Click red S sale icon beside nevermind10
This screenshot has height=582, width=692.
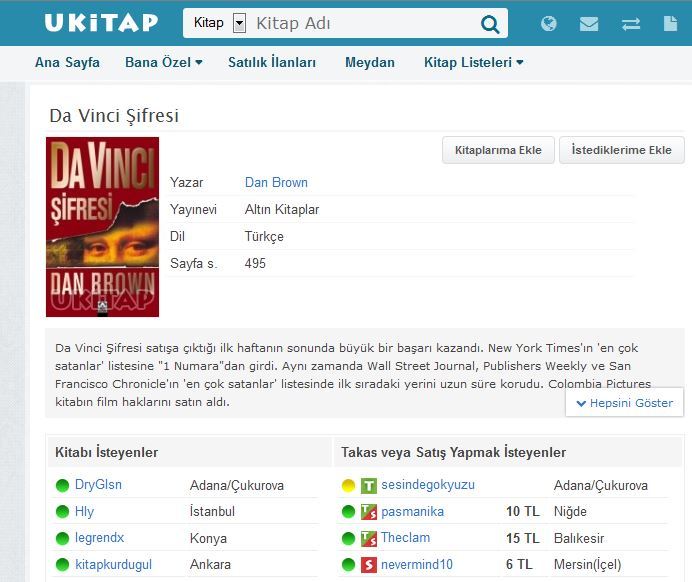(369, 565)
